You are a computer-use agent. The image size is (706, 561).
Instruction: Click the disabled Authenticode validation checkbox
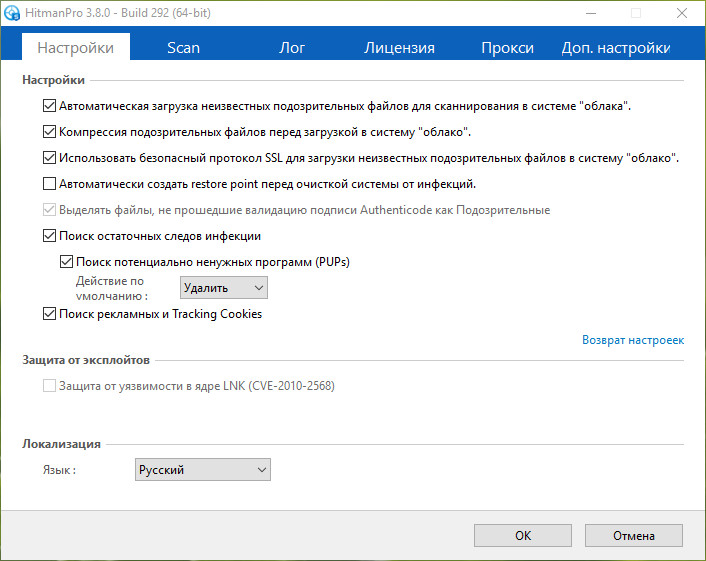point(49,210)
